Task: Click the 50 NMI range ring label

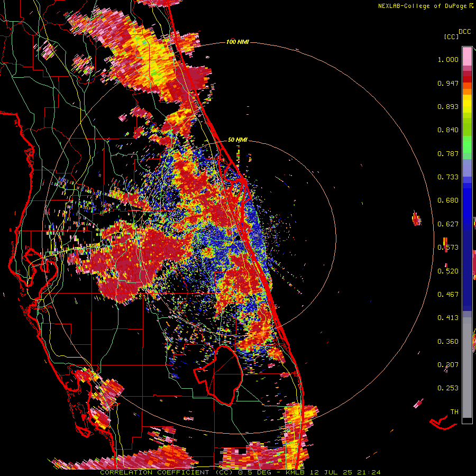Action: click(x=237, y=140)
